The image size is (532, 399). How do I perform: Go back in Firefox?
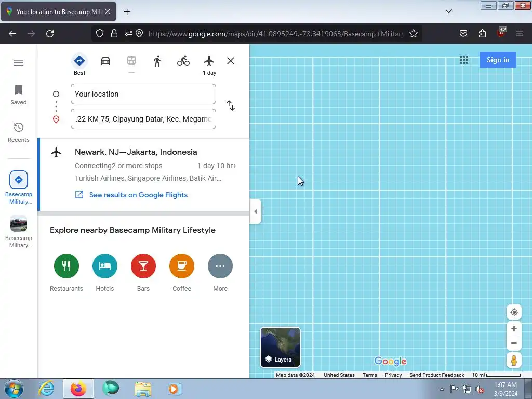[12, 34]
